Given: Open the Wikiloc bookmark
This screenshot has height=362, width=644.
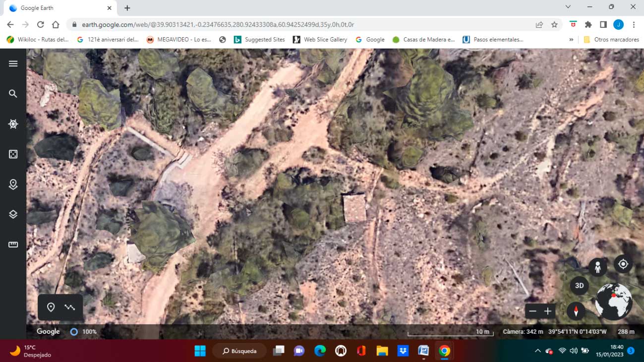Looking at the screenshot, I should [37, 40].
